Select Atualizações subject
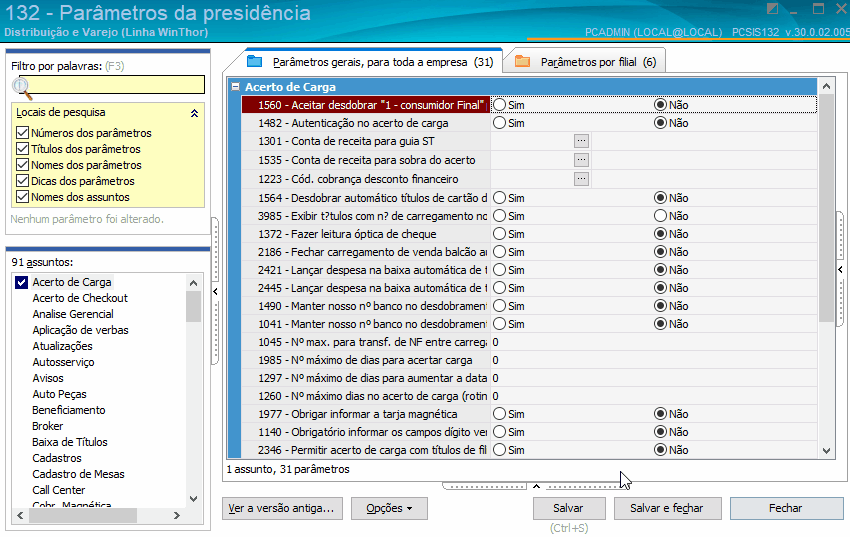Image resolution: width=850 pixels, height=537 pixels. coord(62,346)
